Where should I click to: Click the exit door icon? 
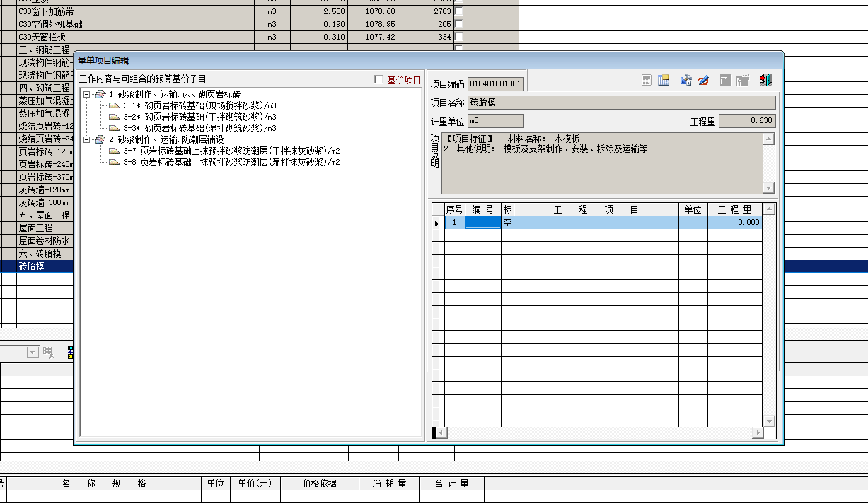pyautogui.click(x=765, y=80)
